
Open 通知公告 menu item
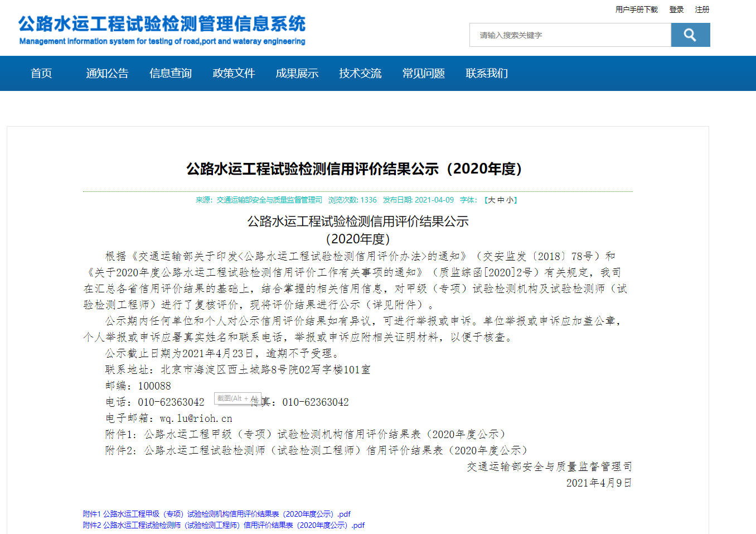click(107, 73)
